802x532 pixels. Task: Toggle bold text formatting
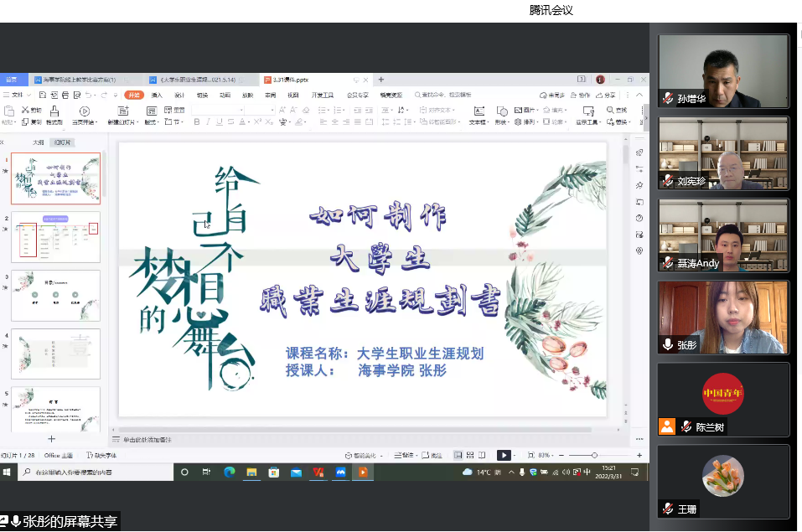point(196,122)
